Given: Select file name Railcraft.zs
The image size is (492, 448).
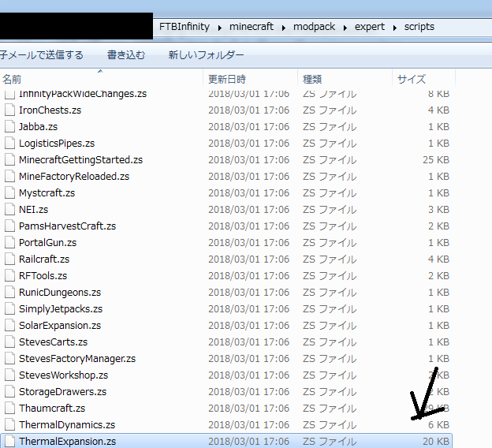Looking at the screenshot, I should click(x=44, y=259).
